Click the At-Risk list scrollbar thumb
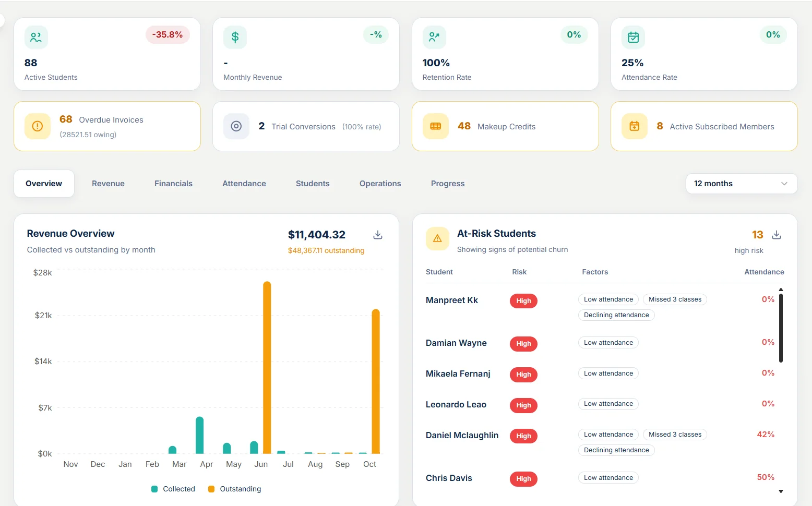The height and width of the screenshot is (506, 812). pyautogui.click(x=781, y=328)
